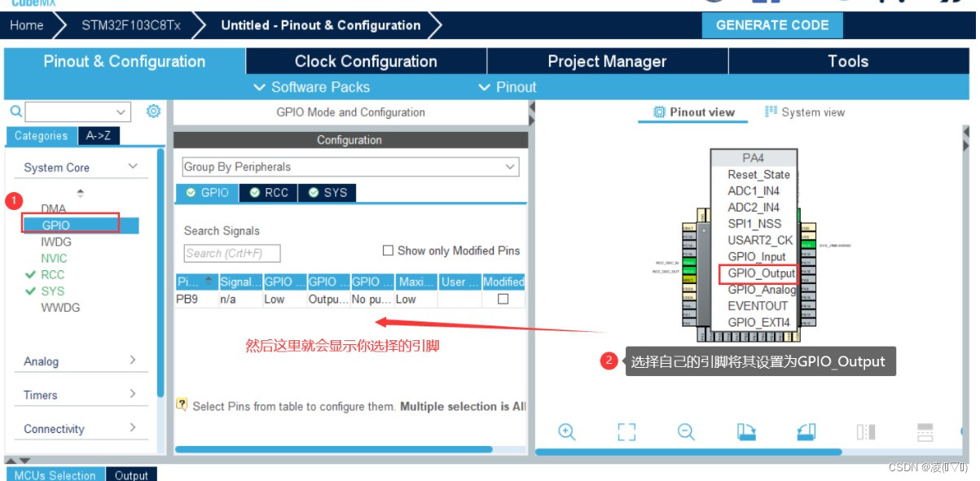This screenshot has height=481, width=980.
Task: Click the STM32F103C8Tx breadcrumb
Action: [131, 25]
